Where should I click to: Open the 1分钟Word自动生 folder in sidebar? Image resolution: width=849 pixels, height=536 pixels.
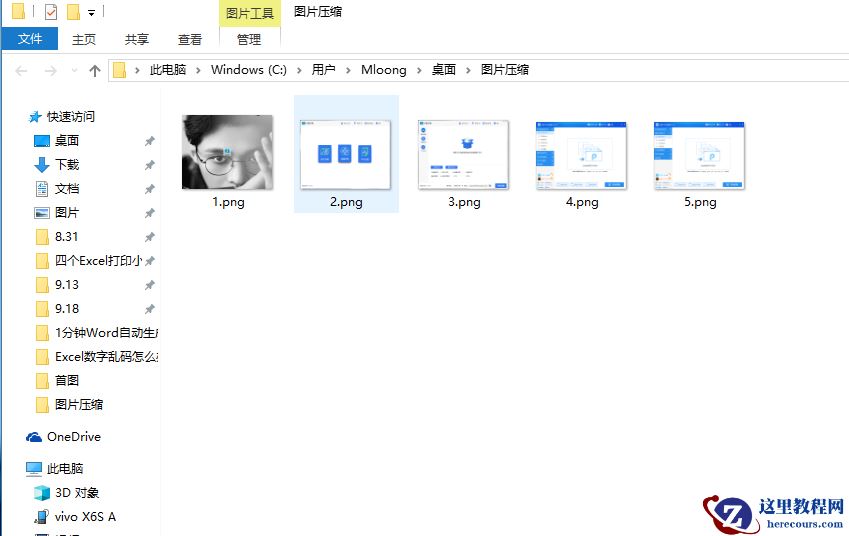pos(106,332)
